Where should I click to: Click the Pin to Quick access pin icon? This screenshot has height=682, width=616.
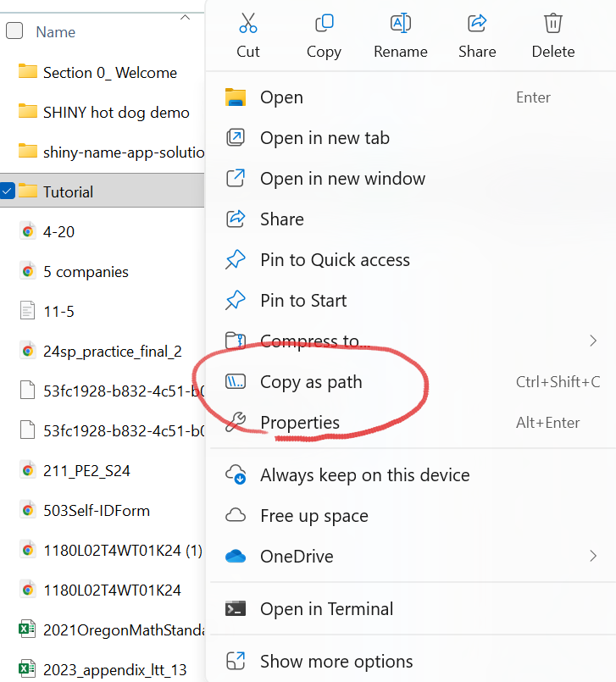[235, 260]
